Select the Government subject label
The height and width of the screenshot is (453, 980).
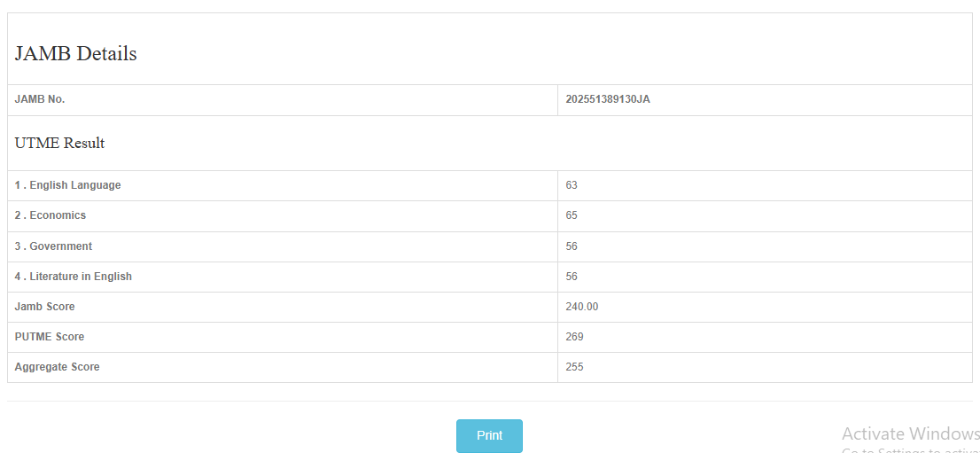click(53, 246)
